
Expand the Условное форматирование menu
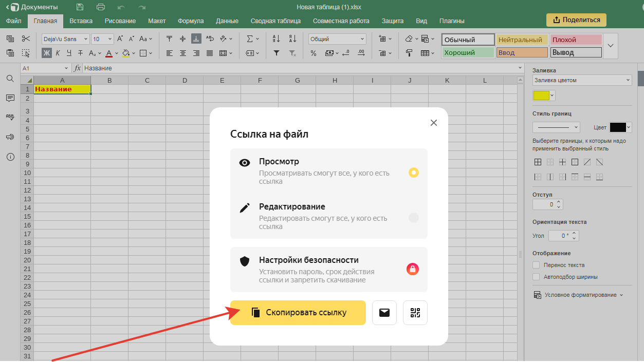tap(578, 295)
